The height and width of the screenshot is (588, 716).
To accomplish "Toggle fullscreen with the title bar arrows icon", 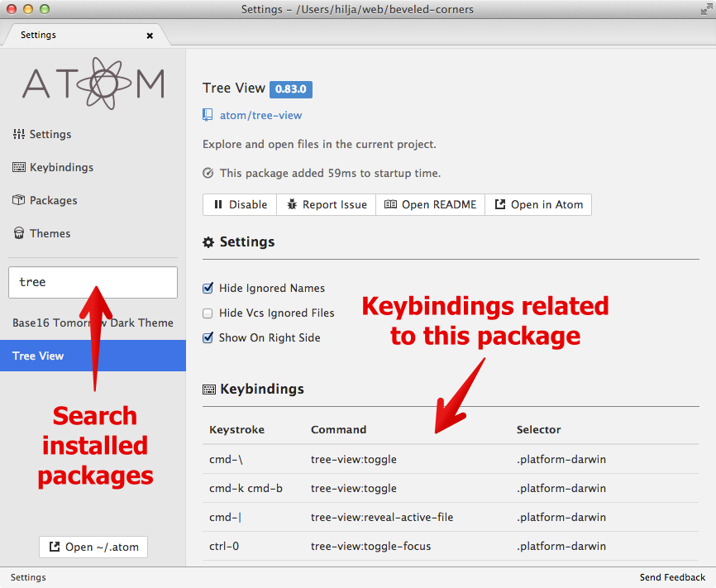I will [x=706, y=9].
